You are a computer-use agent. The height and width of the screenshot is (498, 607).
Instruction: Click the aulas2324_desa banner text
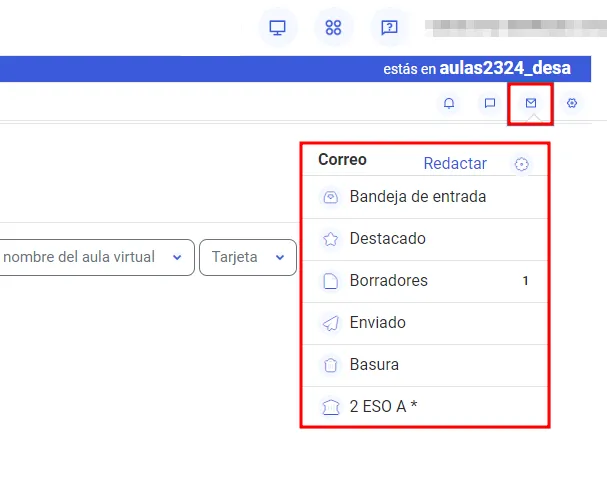tap(505, 68)
